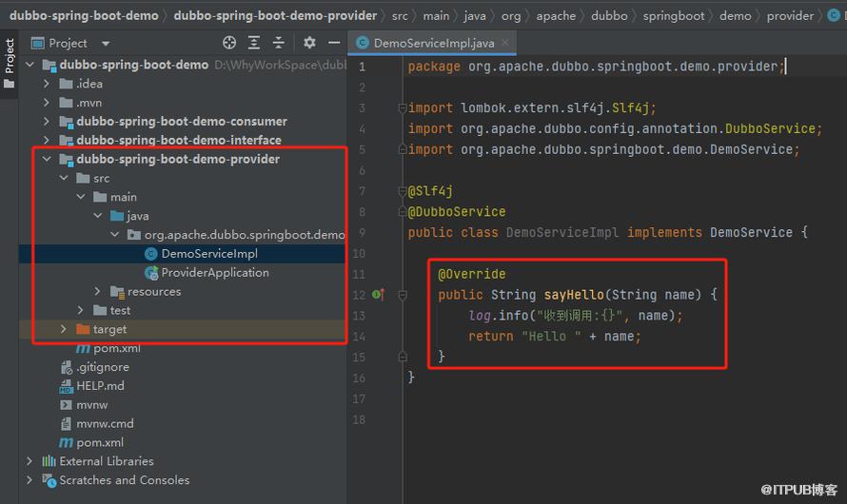Viewport: 847px width, 504px height.
Task: Collapse the dubbo-spring-boot-demo root node
Action: pos(30,65)
